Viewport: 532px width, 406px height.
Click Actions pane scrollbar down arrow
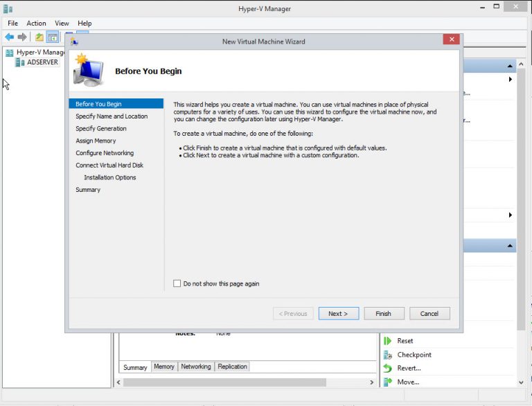(521, 382)
